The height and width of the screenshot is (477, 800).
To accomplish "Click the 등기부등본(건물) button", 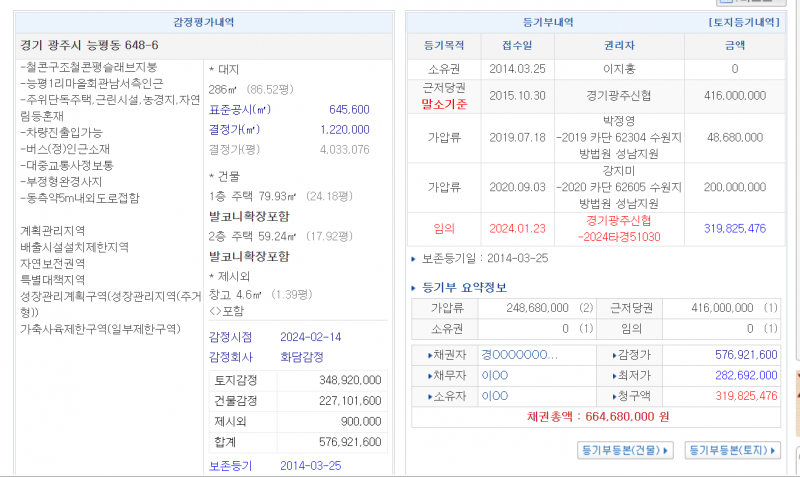I will click(626, 451).
